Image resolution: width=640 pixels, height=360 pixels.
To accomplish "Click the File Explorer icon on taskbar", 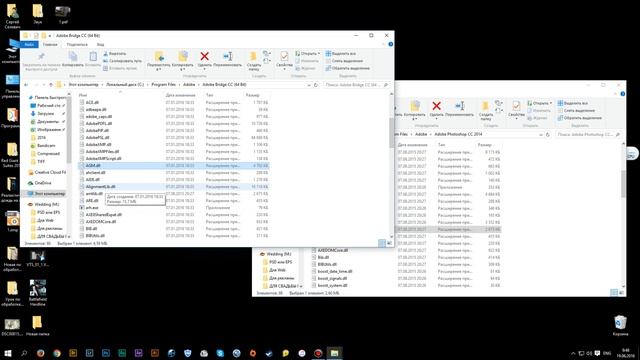I will tap(334, 353).
